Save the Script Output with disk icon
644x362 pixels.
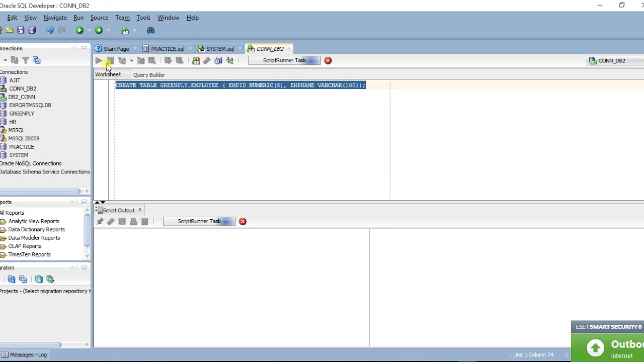(x=122, y=221)
